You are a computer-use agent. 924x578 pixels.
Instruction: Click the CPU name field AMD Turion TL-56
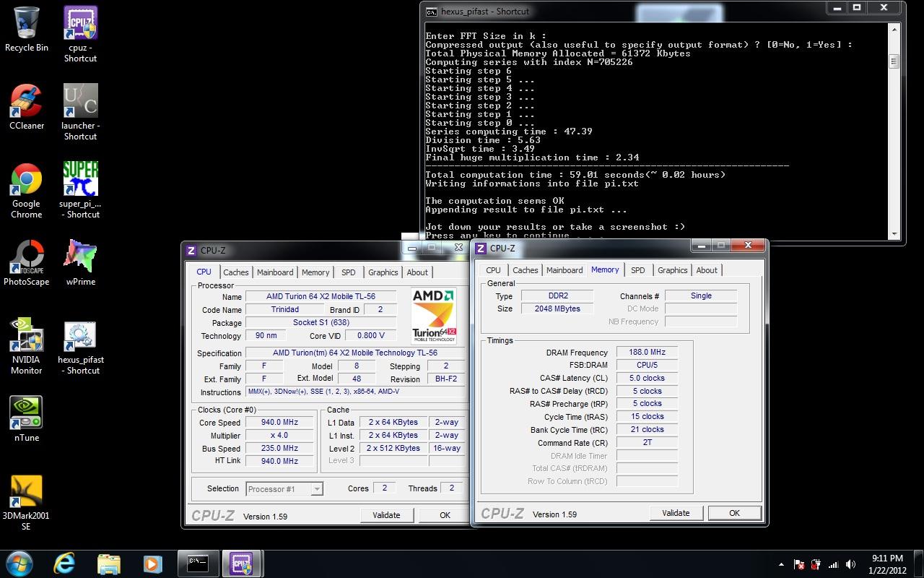pos(321,296)
